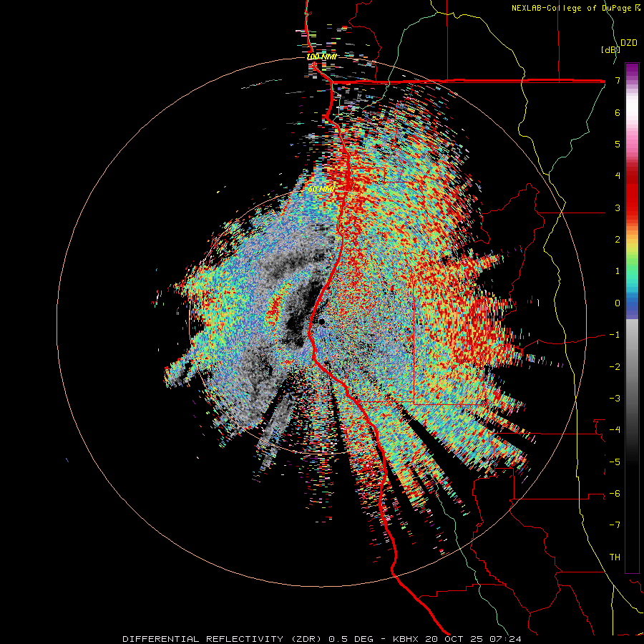The image size is (644, 644).
Task: Click the -4 scale label
Action: 615,430
